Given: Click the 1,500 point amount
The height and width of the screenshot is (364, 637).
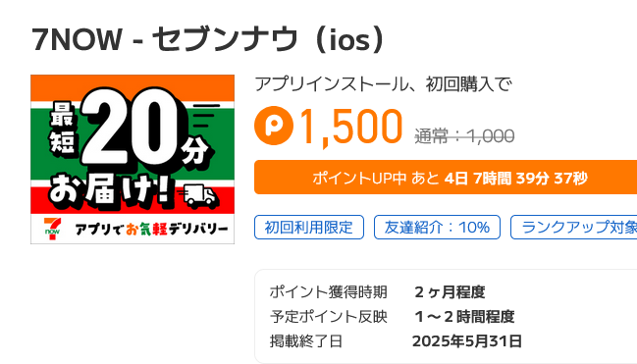Looking at the screenshot, I should (x=350, y=128).
